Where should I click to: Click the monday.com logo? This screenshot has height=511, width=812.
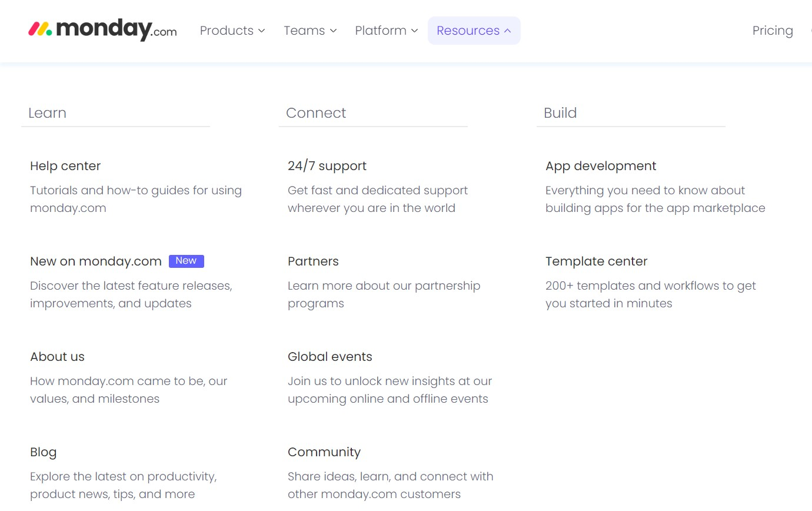point(102,30)
